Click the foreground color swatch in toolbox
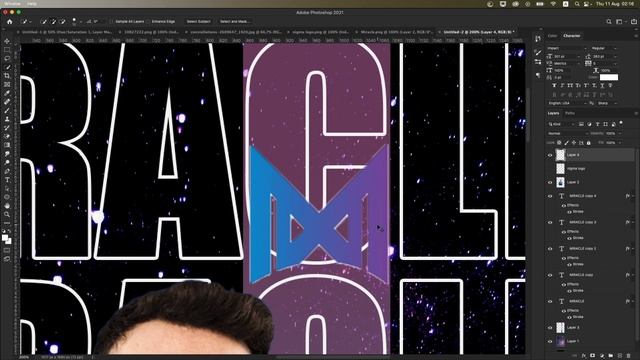This screenshot has height=360, width=640. coord(5,238)
